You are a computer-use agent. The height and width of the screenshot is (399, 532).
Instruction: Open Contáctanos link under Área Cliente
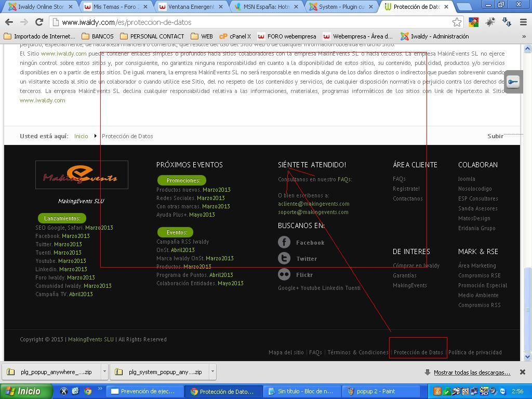tap(408, 198)
